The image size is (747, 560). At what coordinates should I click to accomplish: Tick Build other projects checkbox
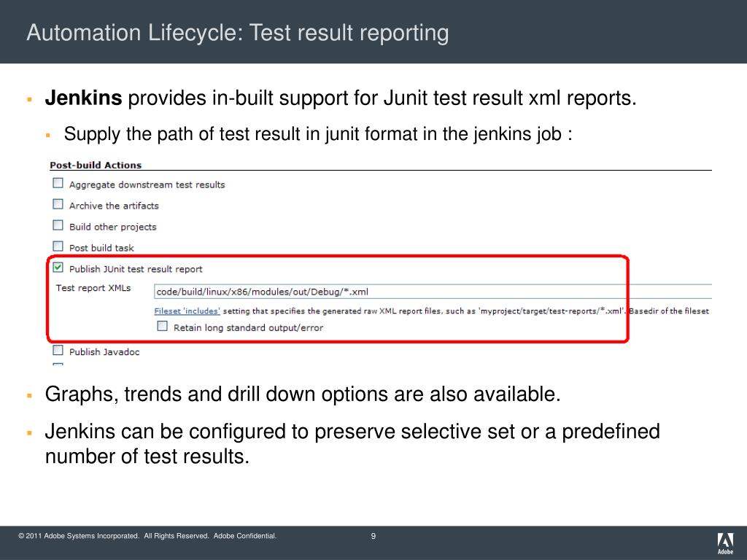pyautogui.click(x=58, y=225)
